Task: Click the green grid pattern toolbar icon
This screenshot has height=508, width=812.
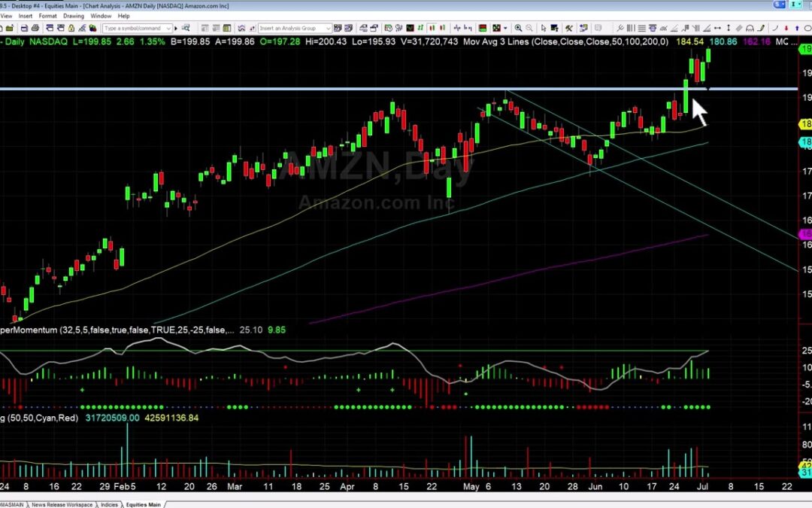Action: pos(497,28)
